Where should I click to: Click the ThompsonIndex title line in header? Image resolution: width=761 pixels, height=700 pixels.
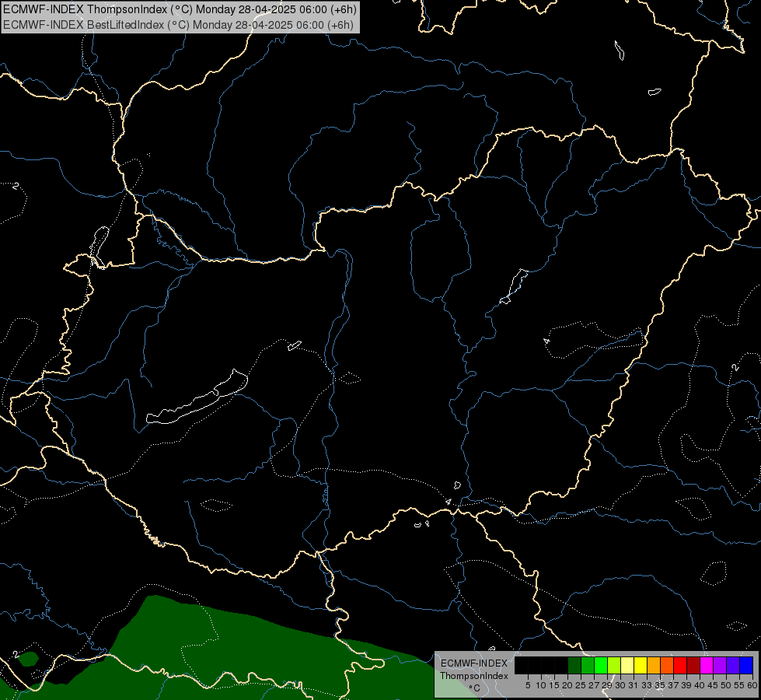[180, 9]
